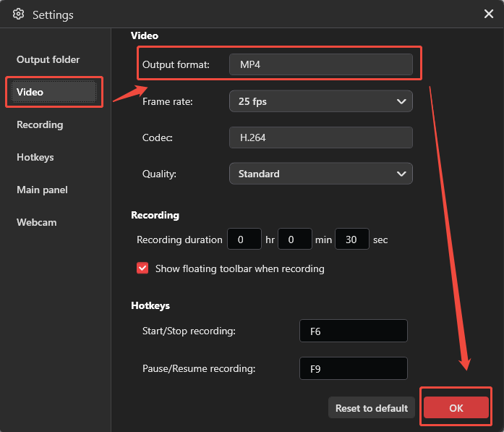Open the Standard quality dropdown

[321, 174]
